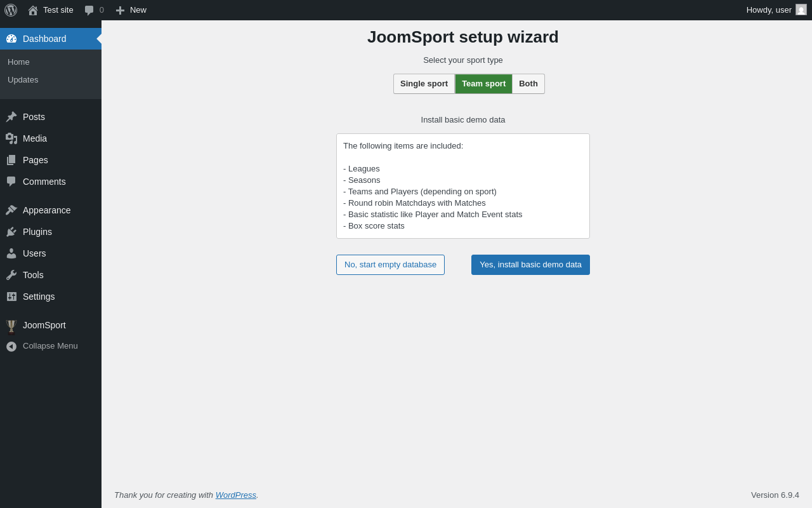This screenshot has height=508, width=812.
Task: Select Both sport types option
Action: [528, 84]
